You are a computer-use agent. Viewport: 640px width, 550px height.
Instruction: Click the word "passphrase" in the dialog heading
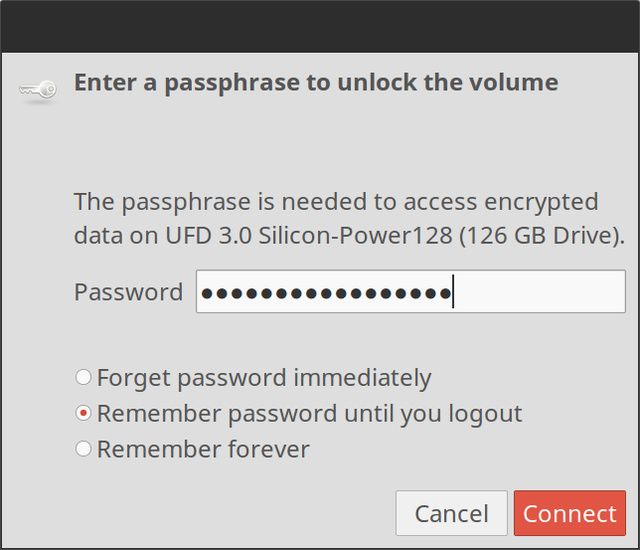pyautogui.click(x=214, y=82)
